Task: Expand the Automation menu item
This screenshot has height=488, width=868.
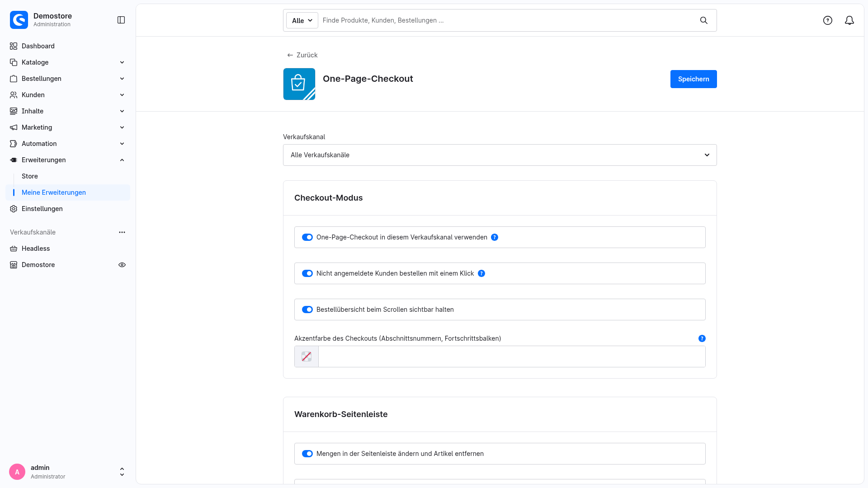Action: tap(68, 144)
